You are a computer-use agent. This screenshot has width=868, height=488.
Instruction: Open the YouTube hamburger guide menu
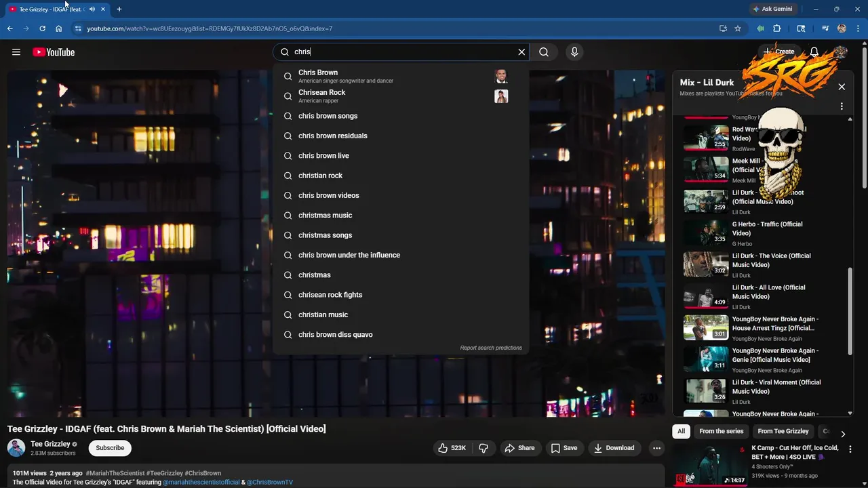pyautogui.click(x=16, y=52)
